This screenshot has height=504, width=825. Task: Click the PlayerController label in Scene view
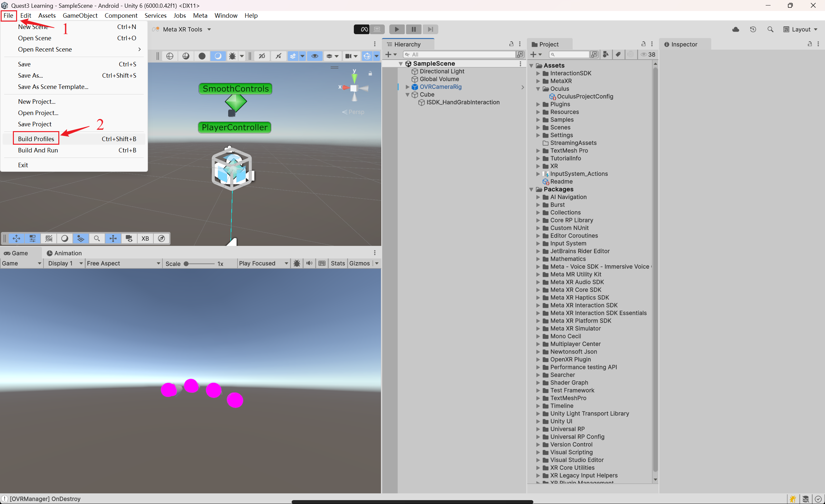pyautogui.click(x=234, y=128)
